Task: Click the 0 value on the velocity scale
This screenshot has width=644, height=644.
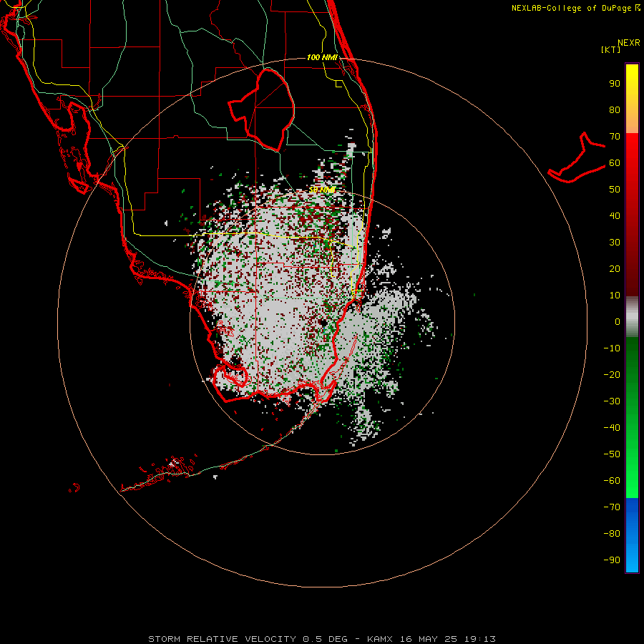Action: click(618, 322)
